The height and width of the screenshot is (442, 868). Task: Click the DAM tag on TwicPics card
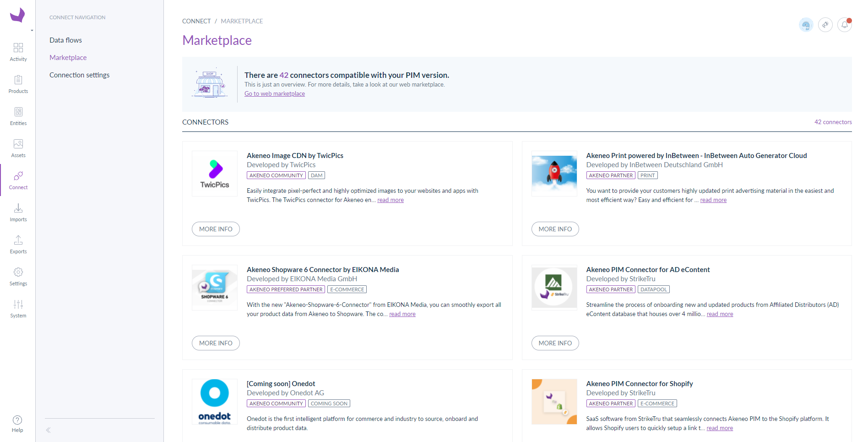click(x=316, y=175)
